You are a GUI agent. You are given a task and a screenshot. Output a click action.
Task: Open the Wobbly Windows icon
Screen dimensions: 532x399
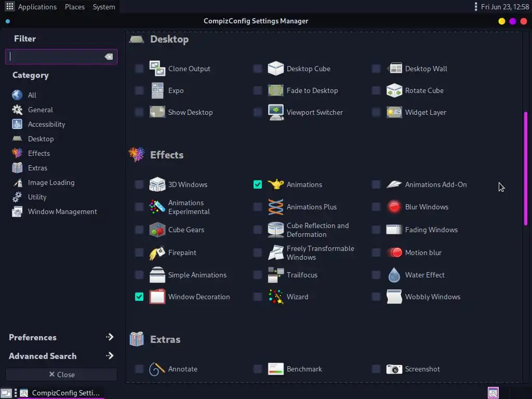click(394, 297)
